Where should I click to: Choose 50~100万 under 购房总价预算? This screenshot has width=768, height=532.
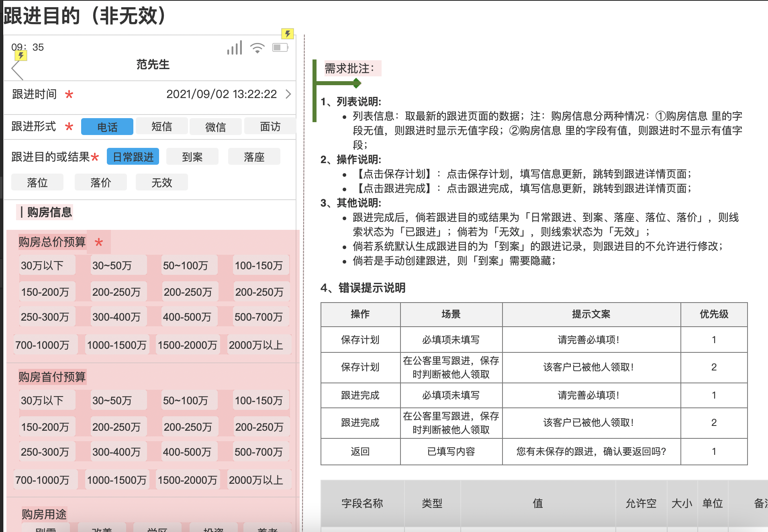190,265
